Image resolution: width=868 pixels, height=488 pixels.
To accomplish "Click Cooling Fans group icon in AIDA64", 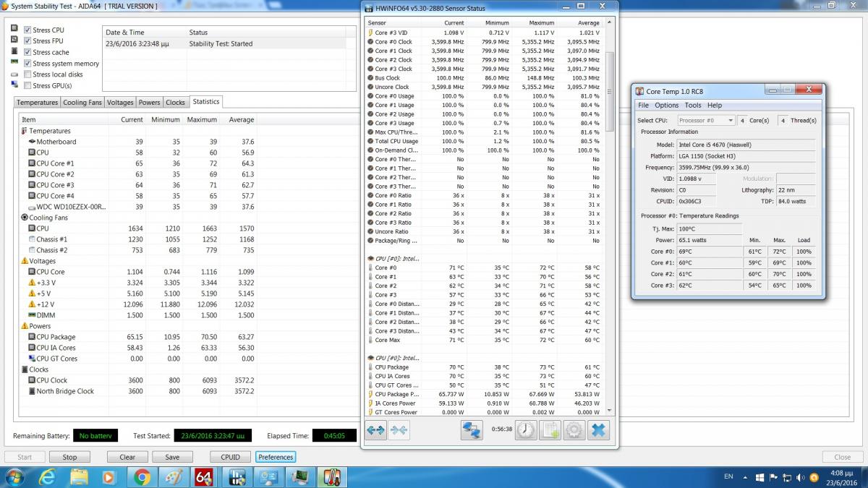I will point(25,218).
